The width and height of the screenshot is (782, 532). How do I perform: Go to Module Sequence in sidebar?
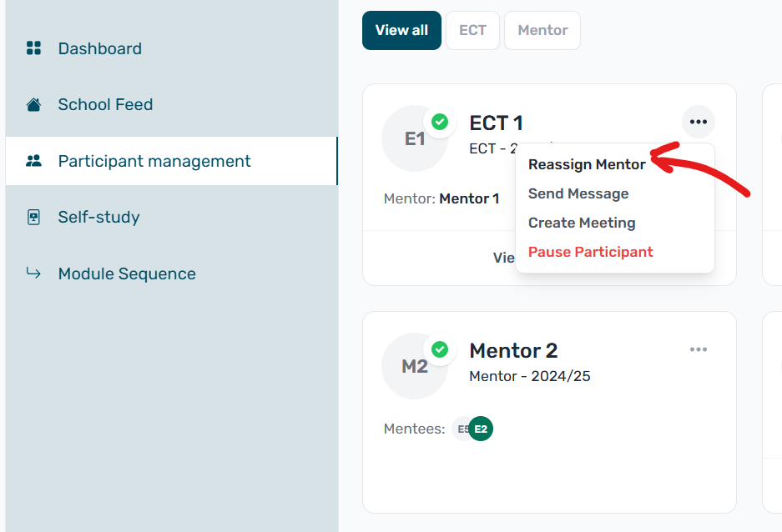pos(127,274)
